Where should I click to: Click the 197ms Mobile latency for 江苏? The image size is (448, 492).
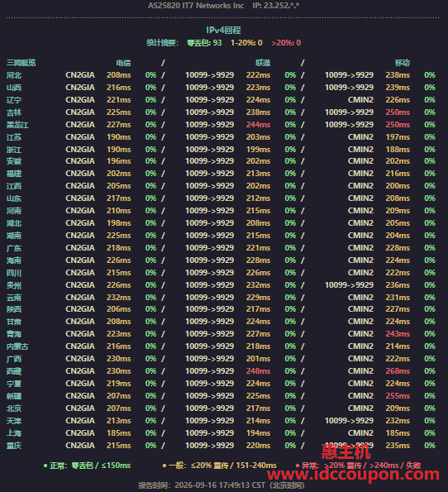click(x=398, y=137)
